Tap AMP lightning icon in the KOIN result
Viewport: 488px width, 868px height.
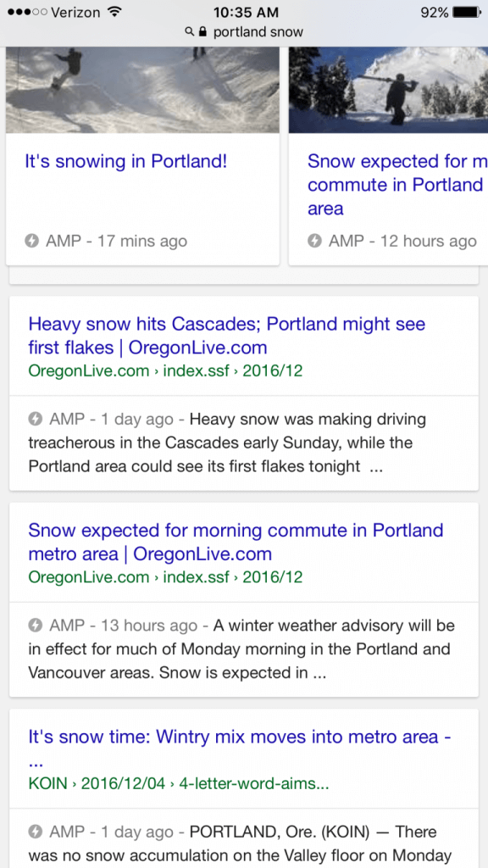(x=36, y=832)
